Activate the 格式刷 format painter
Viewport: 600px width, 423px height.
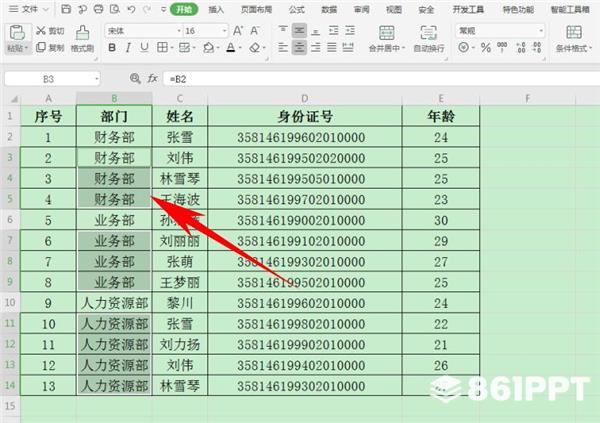pos(82,39)
